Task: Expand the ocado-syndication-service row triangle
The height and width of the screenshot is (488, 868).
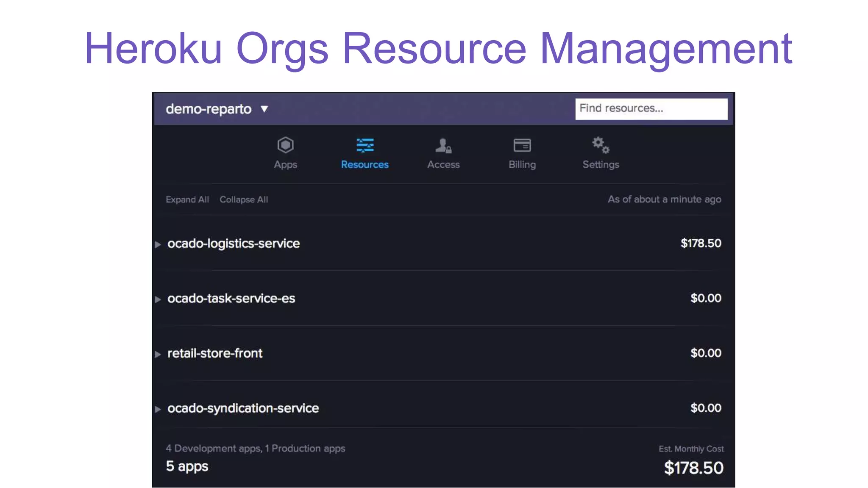Action: tap(158, 409)
